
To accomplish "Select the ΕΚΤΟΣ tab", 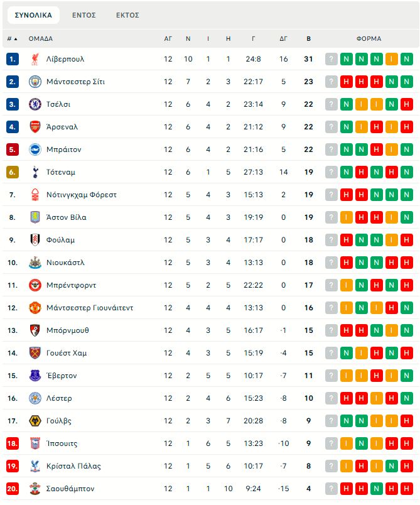I will (x=127, y=15).
